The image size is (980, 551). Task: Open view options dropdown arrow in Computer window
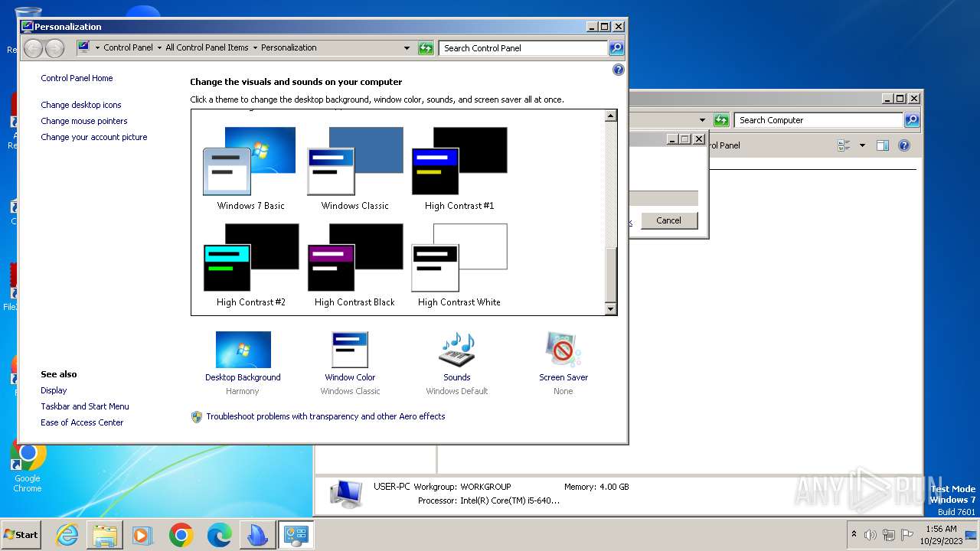[x=862, y=145]
